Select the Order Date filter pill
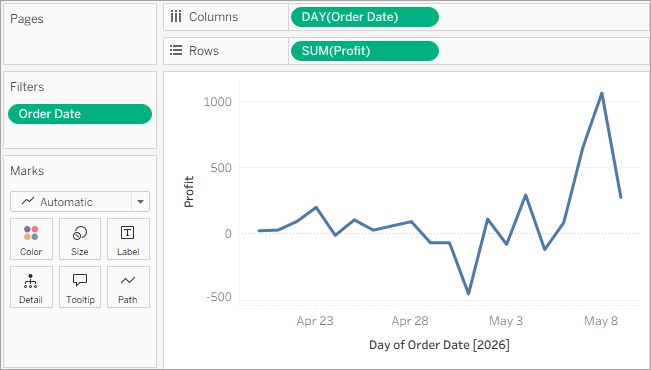The width and height of the screenshot is (651, 370). coord(80,114)
